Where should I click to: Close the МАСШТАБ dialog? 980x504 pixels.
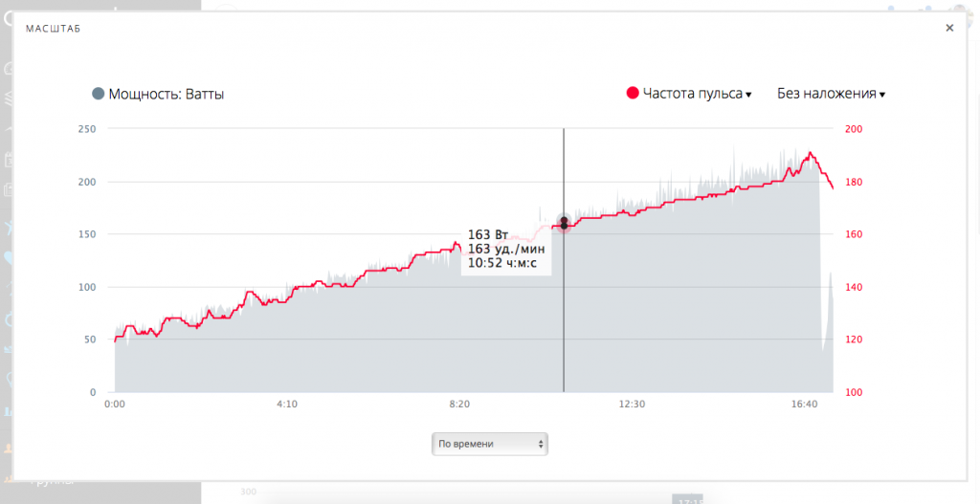coord(949,29)
